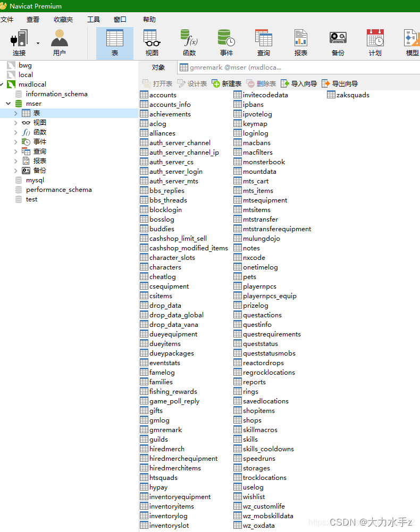Select the View (视图) toolbar icon
420x532 pixels.
point(152,43)
